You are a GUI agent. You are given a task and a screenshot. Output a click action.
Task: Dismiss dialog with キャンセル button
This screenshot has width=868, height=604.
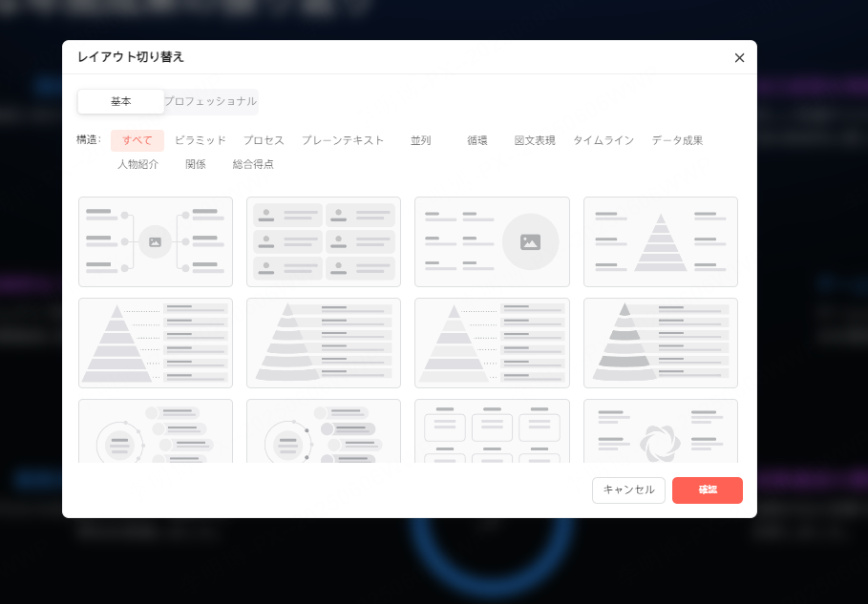pos(628,489)
